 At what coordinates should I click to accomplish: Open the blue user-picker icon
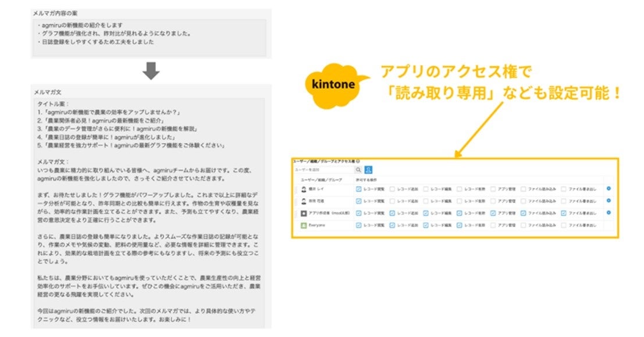(x=368, y=170)
